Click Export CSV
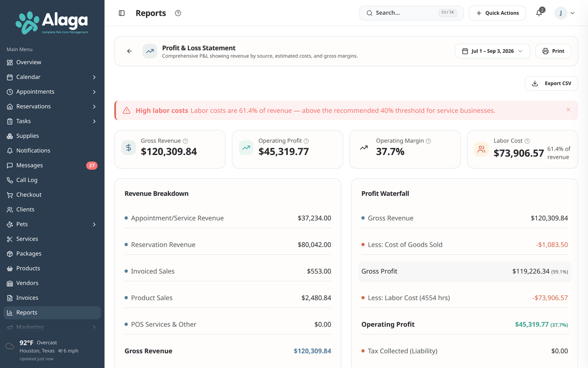588x368 pixels. pos(551,83)
